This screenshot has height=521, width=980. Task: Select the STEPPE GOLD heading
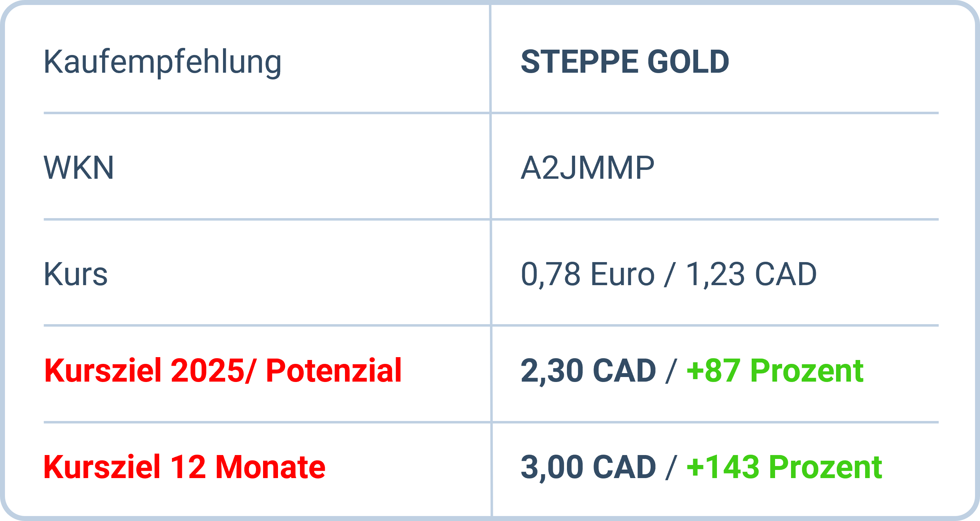(625, 62)
